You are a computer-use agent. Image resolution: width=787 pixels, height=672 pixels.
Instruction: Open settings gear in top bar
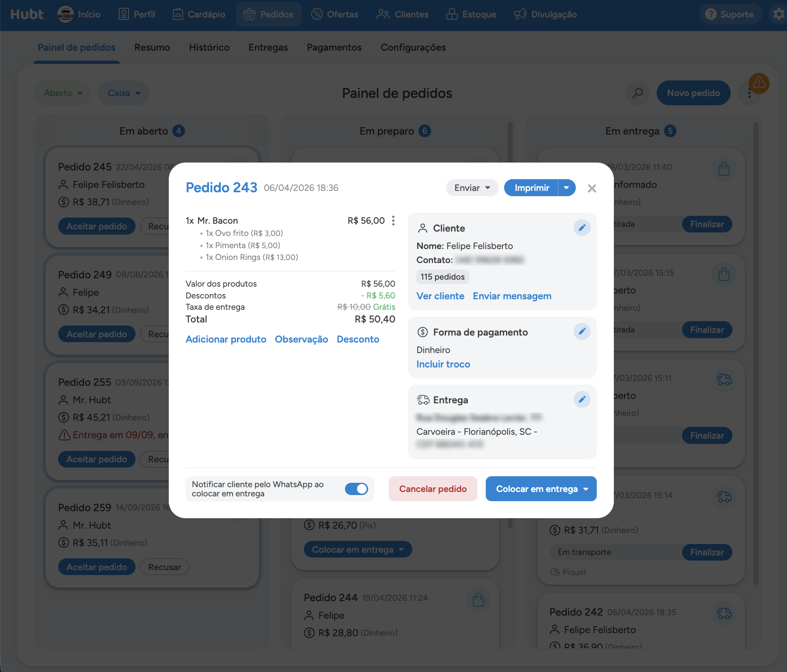779,14
